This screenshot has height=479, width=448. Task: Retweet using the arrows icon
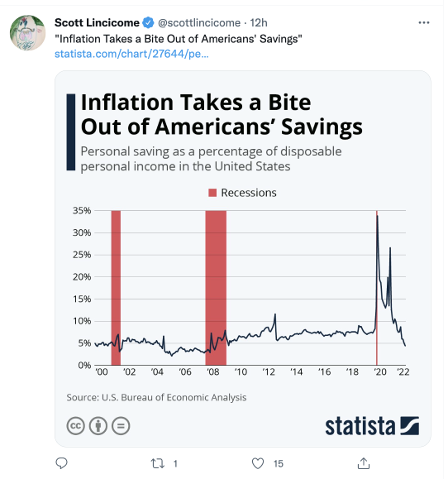coord(158,463)
